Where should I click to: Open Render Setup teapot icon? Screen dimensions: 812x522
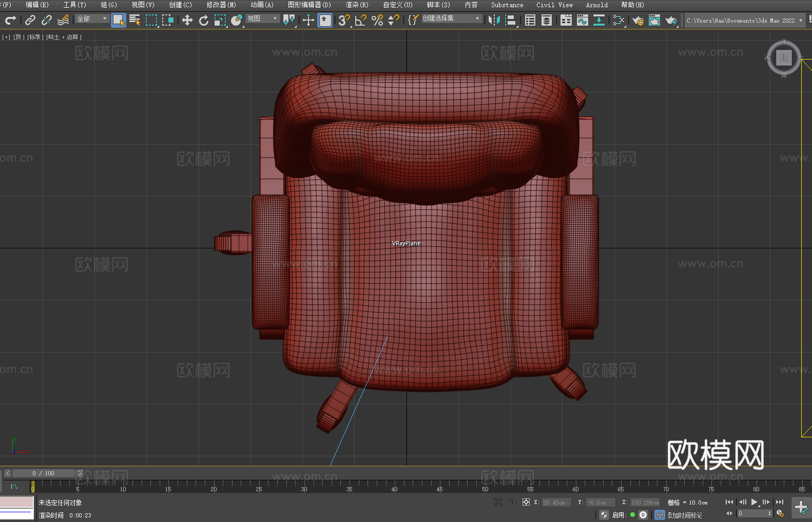coord(638,20)
